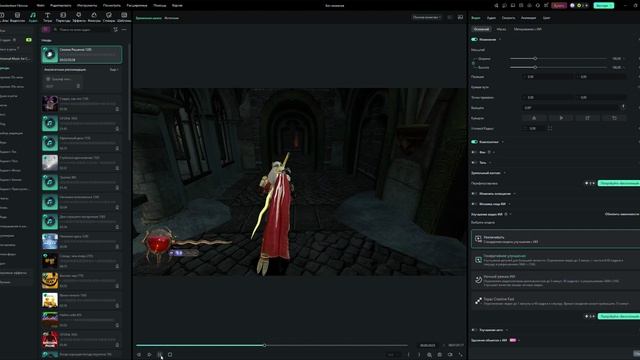Viewport: 640px width, 360px height.
Task: Select the Topaz Creative Fast card
Action: tap(556, 301)
